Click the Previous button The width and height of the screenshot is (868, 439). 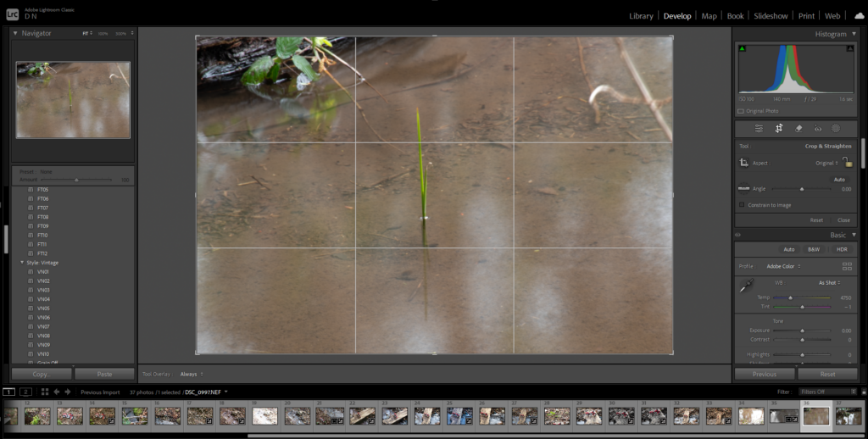coord(764,375)
